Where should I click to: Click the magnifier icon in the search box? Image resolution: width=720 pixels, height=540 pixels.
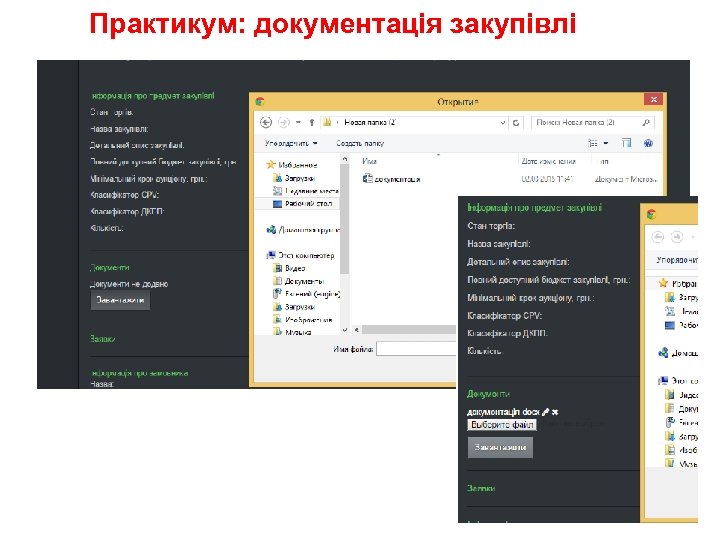(x=646, y=123)
